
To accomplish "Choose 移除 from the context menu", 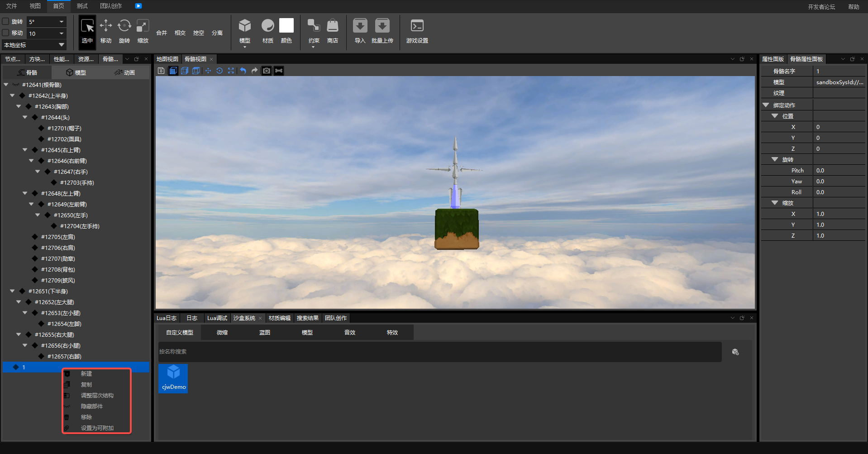I will [86, 417].
